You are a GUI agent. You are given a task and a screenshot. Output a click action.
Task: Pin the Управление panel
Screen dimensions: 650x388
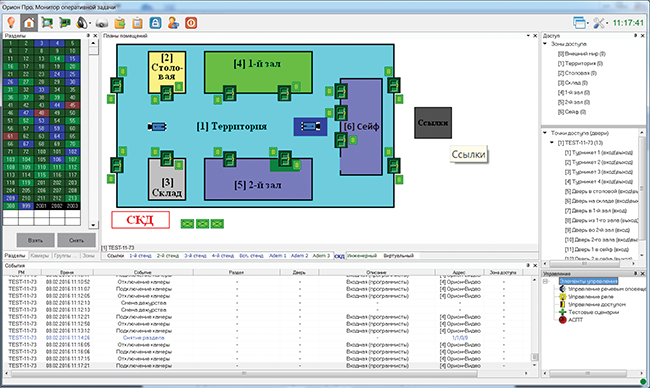[x=635, y=274]
